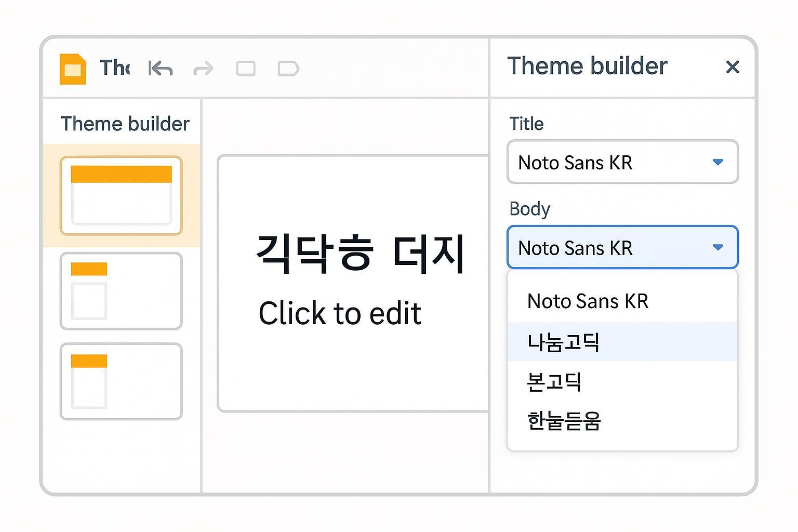Click the 'Click to edit' body text
The width and height of the screenshot is (798, 532).
(340, 314)
